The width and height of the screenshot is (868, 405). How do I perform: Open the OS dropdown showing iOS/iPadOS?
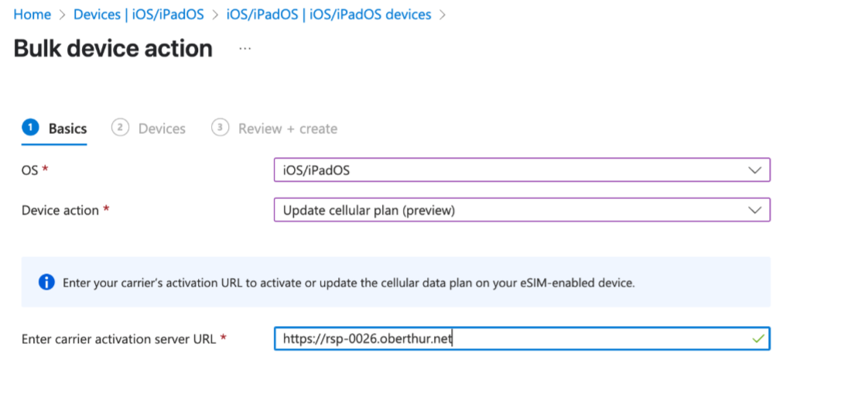tap(522, 170)
